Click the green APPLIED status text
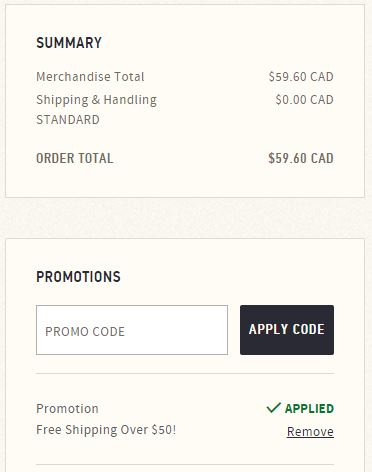This screenshot has width=372, height=472. [x=309, y=409]
